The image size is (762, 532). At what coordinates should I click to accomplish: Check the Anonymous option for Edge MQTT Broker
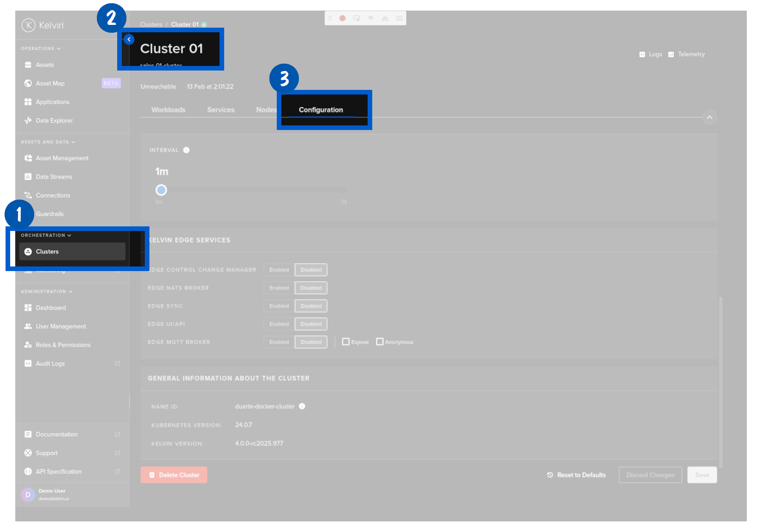pyautogui.click(x=380, y=342)
